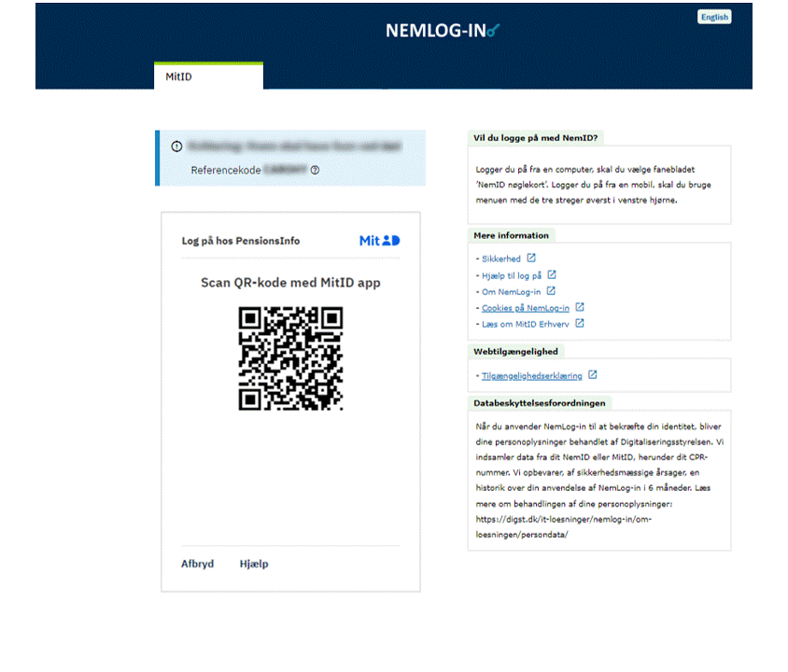Click the help icon beside Referencekode
Screen dimensions: 788x672
[x=316, y=171]
